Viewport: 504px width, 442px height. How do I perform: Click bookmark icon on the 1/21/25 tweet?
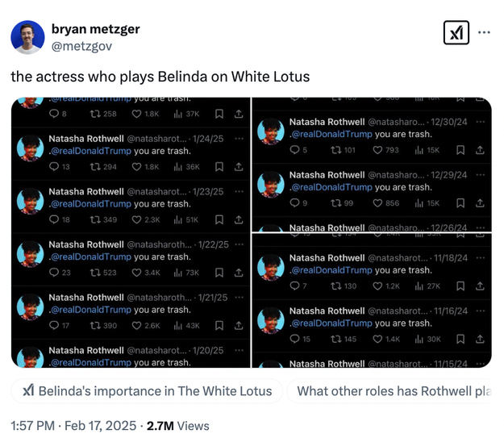tap(219, 326)
